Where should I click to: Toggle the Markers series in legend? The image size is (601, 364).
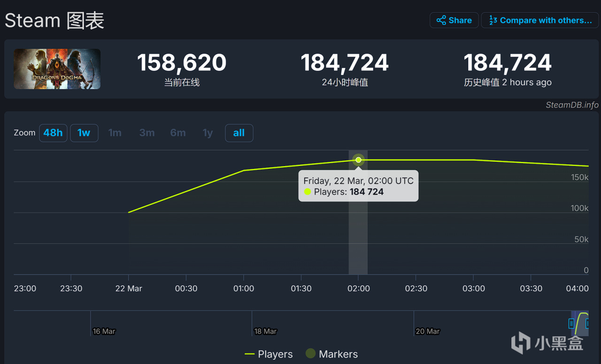click(331, 354)
